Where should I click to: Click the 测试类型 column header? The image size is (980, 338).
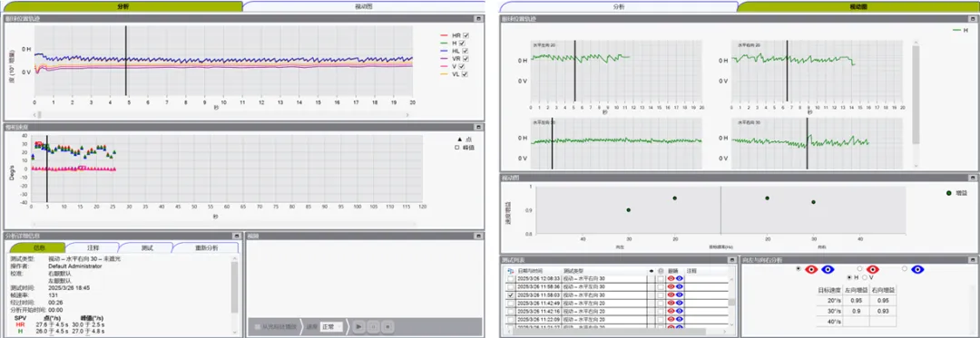(x=573, y=271)
